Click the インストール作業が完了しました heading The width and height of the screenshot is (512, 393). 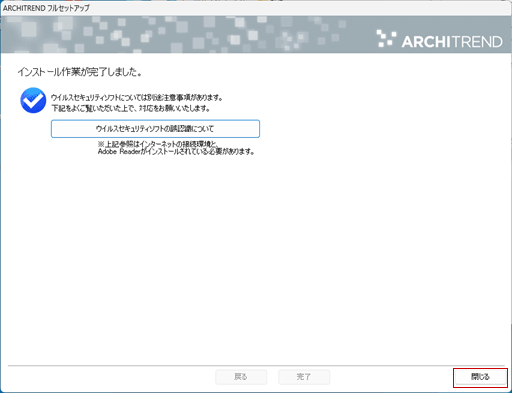point(80,72)
